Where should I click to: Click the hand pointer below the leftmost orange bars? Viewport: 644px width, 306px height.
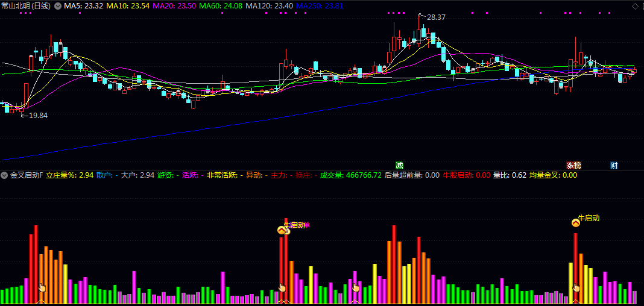[42, 287]
